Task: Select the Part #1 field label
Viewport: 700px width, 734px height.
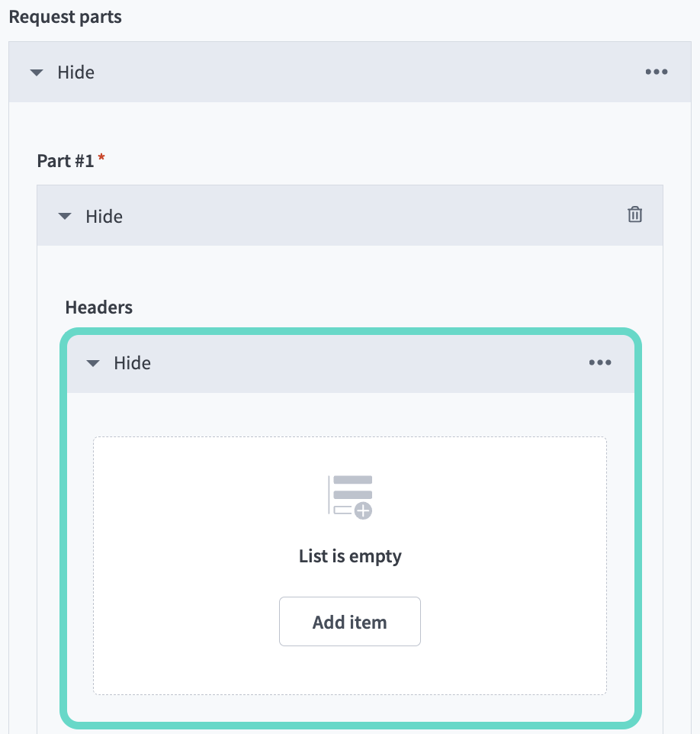Action: [65, 161]
